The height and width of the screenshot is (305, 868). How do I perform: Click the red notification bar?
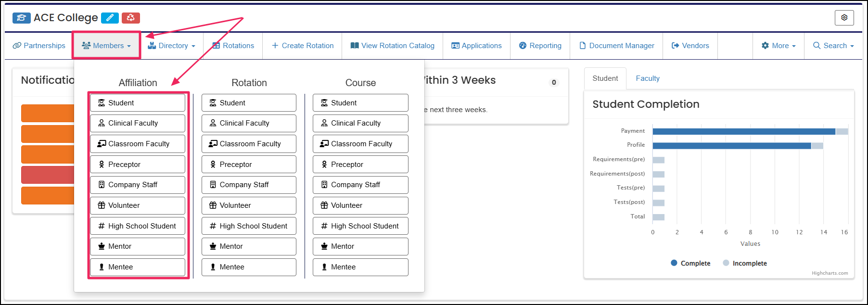(48, 175)
